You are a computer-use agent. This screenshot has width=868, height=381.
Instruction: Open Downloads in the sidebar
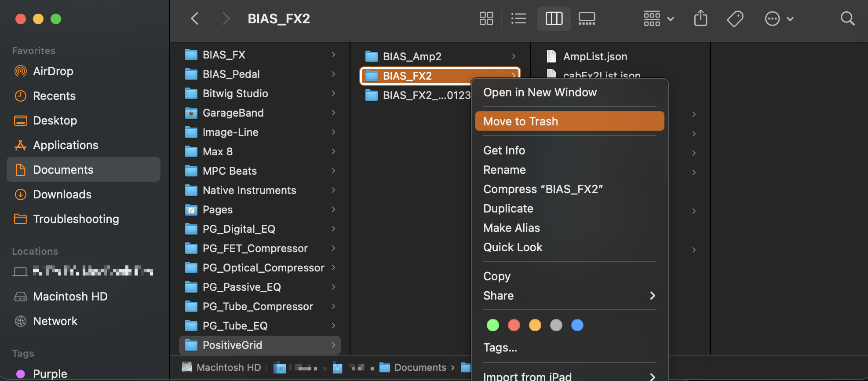pyautogui.click(x=62, y=194)
